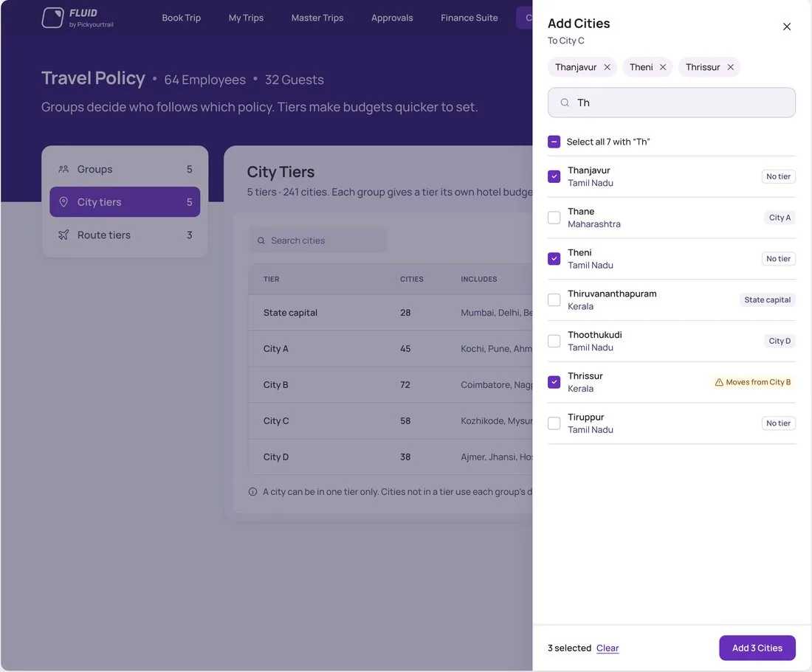
Task: Open the City A tier row
Action: [x=390, y=349]
